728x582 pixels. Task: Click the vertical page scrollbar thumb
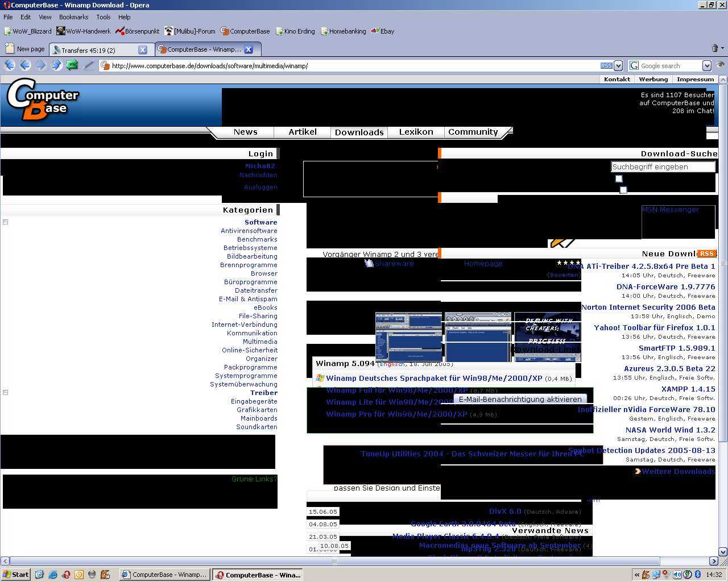(723, 263)
